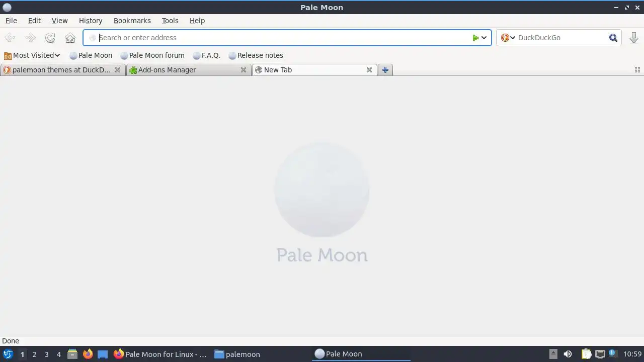
Task: Launch Firefox from the taskbar launcher
Action: tap(88, 354)
